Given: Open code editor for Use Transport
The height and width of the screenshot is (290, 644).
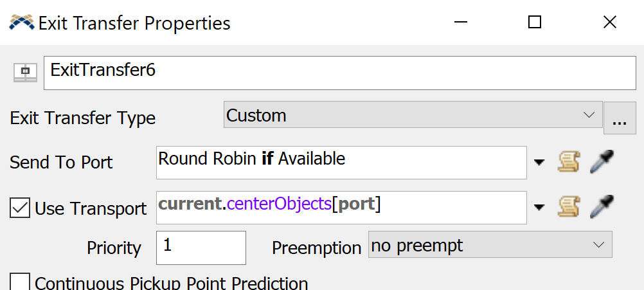Looking at the screenshot, I should [566, 207].
